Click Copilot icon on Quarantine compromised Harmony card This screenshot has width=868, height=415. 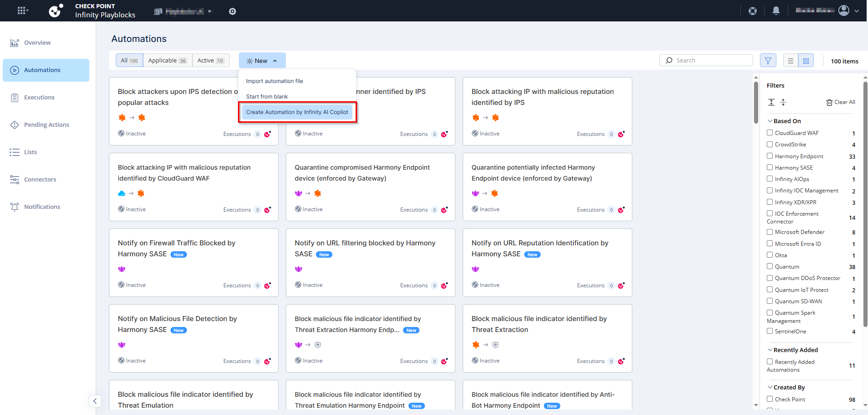pyautogui.click(x=444, y=210)
